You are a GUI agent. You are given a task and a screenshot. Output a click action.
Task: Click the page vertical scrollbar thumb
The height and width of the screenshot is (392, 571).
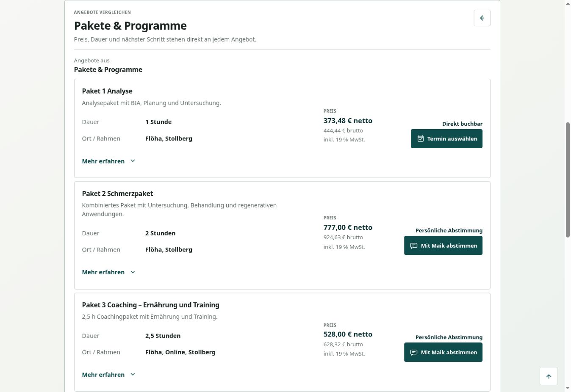pos(568,180)
